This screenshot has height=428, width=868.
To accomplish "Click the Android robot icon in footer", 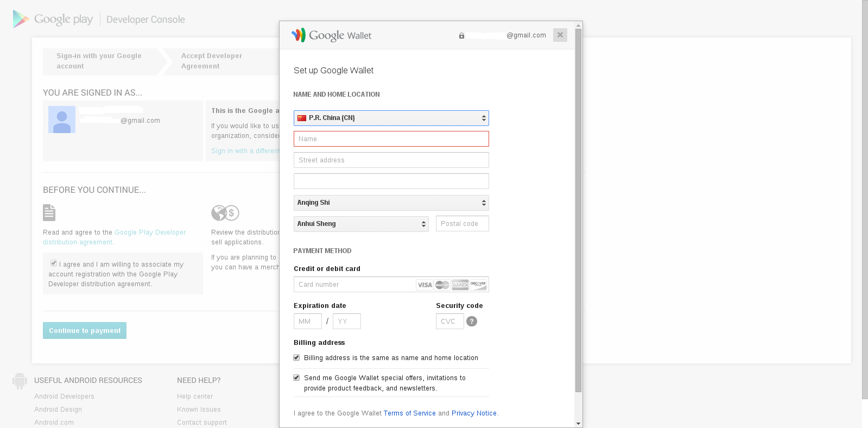I will [20, 381].
